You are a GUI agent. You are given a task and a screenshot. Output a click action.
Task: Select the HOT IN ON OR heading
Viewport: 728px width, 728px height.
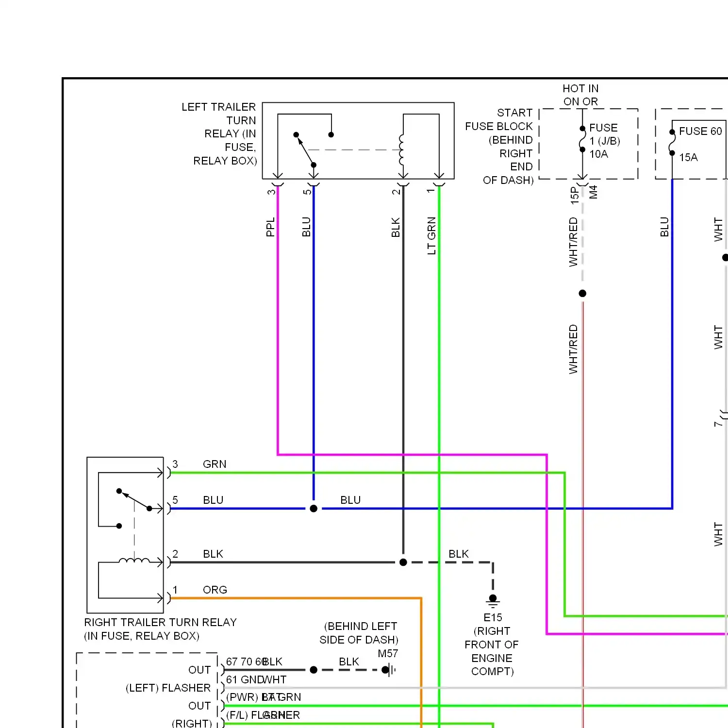580,95
